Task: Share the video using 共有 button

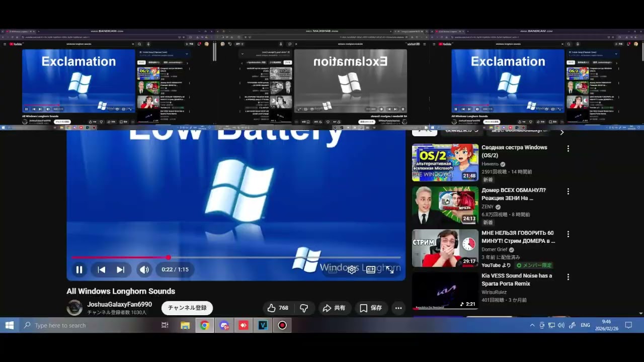Action: 334,308
